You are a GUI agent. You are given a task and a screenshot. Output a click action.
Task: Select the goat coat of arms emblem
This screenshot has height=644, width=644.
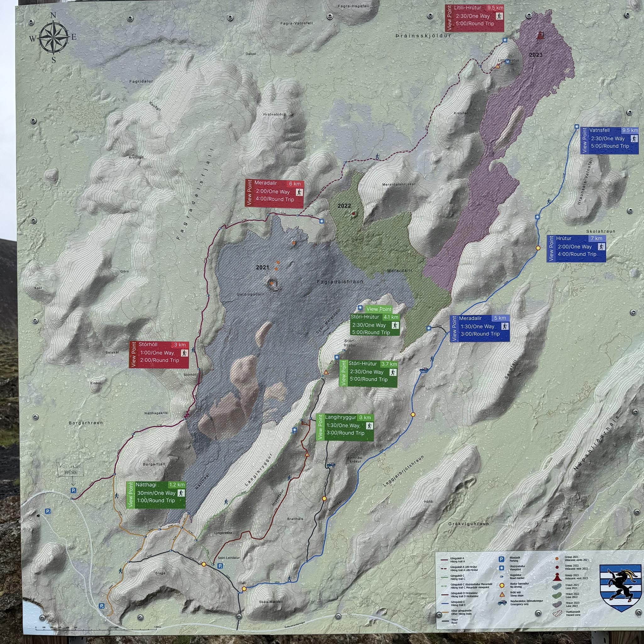[x=620, y=588]
